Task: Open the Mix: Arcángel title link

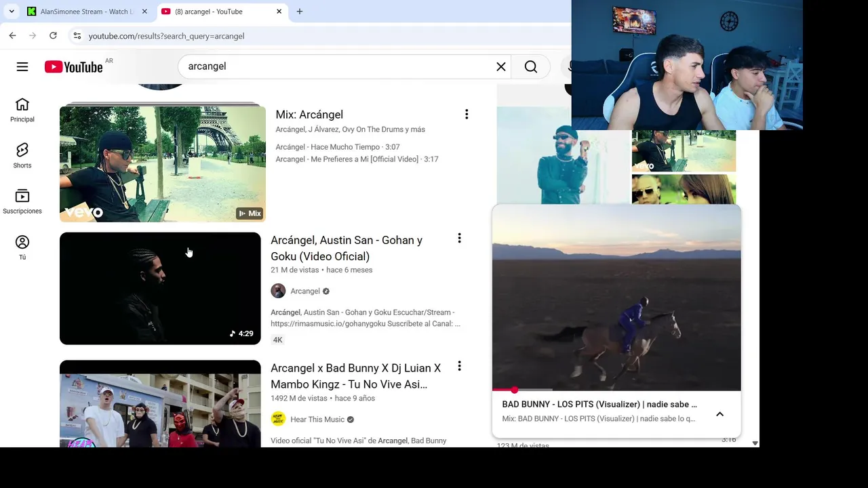Action: pos(309,115)
